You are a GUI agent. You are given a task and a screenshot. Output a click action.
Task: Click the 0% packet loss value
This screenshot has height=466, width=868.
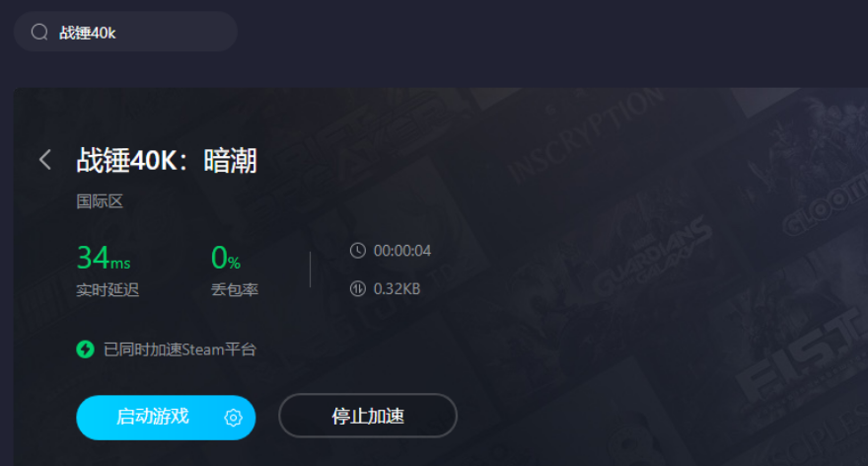point(226,258)
